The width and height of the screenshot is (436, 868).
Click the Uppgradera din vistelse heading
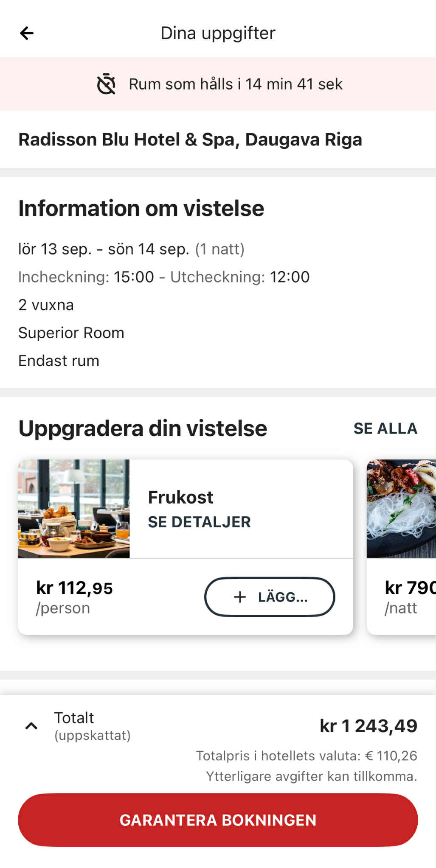pos(143,428)
